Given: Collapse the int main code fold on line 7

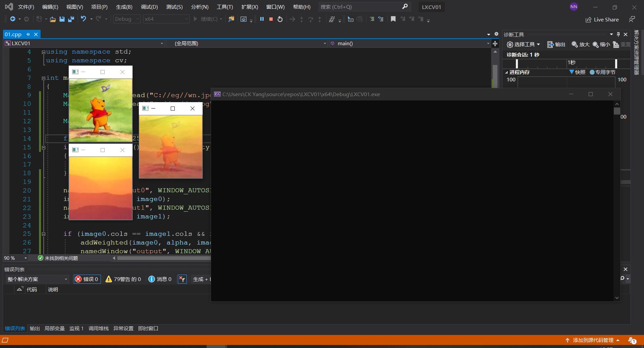Looking at the screenshot, I should (x=43, y=78).
